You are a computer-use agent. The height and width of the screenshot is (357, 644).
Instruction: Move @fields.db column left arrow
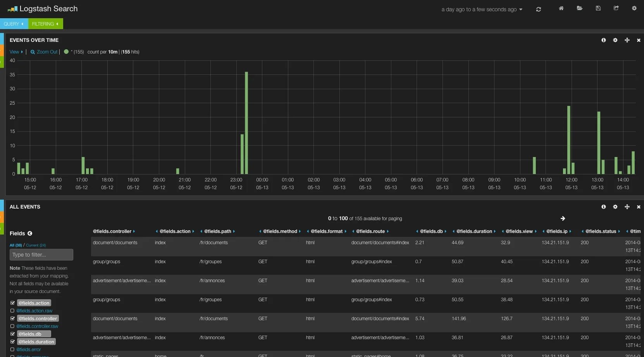tap(417, 231)
